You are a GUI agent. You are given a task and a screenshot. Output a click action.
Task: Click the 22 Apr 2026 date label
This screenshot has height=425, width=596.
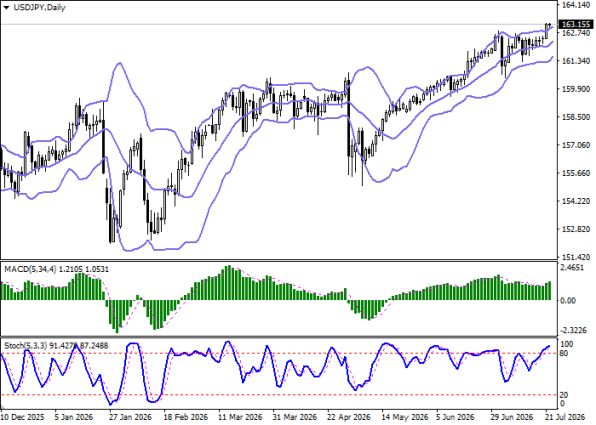[349, 417]
